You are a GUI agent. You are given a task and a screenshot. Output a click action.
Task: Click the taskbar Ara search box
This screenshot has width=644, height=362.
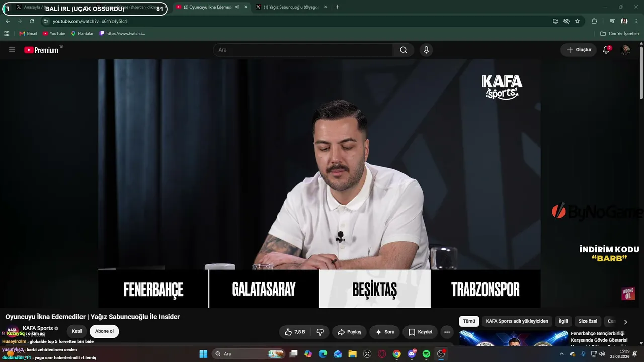point(249,354)
